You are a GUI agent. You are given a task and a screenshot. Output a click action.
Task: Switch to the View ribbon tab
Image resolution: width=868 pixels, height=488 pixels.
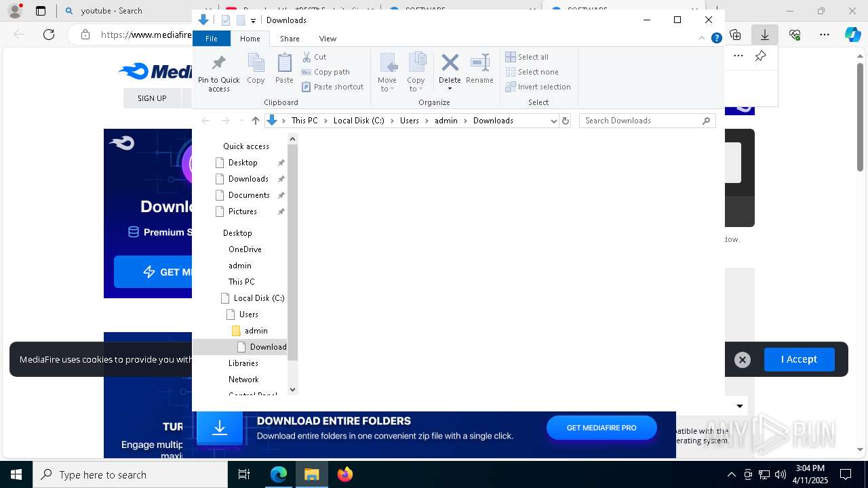click(328, 39)
